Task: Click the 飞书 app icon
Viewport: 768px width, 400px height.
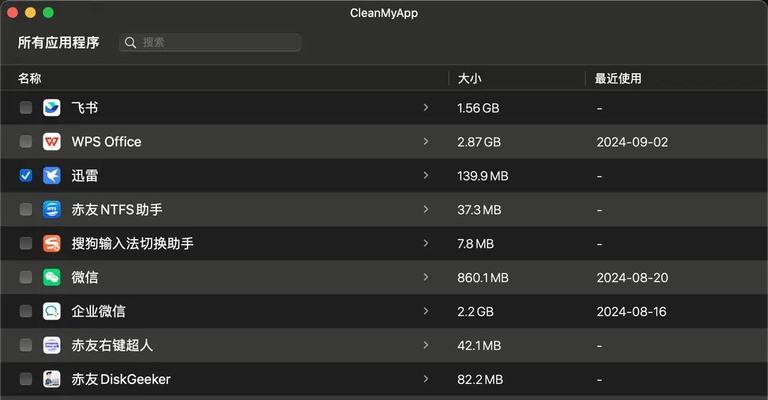Action: pos(51,107)
